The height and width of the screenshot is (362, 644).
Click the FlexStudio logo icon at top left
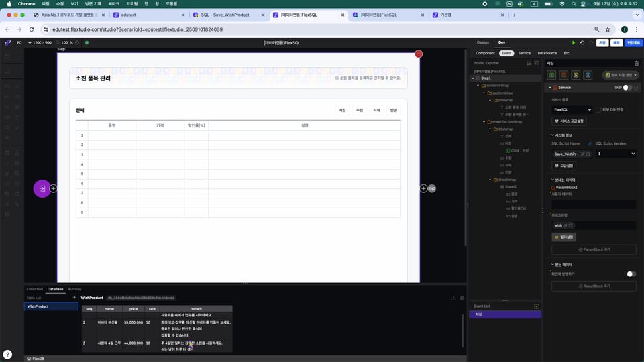coord(7,43)
